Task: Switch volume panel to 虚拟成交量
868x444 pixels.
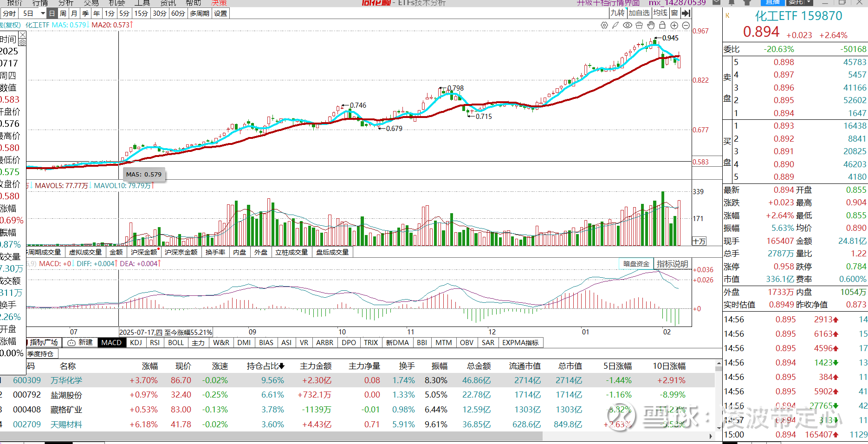Action: click(x=85, y=252)
